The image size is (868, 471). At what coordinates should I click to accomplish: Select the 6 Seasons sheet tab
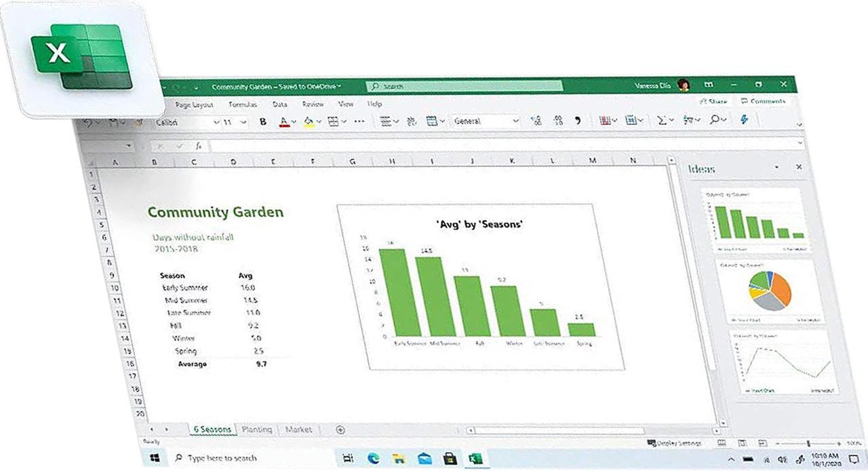[212, 430]
